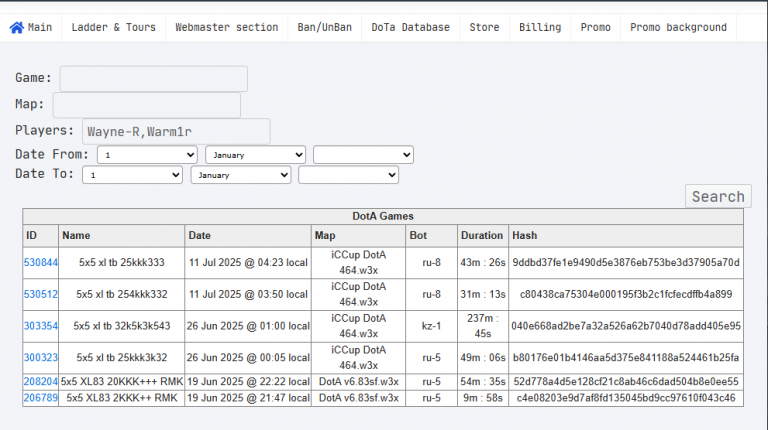Open the Date From year dropdown
Image resolution: width=768 pixels, height=430 pixels.
(x=363, y=155)
